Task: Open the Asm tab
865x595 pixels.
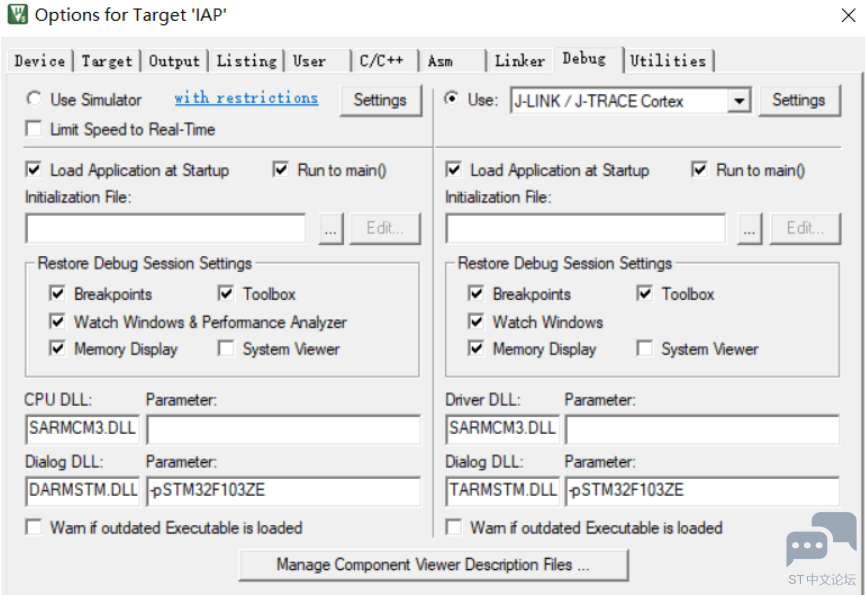Action: pyautogui.click(x=452, y=61)
